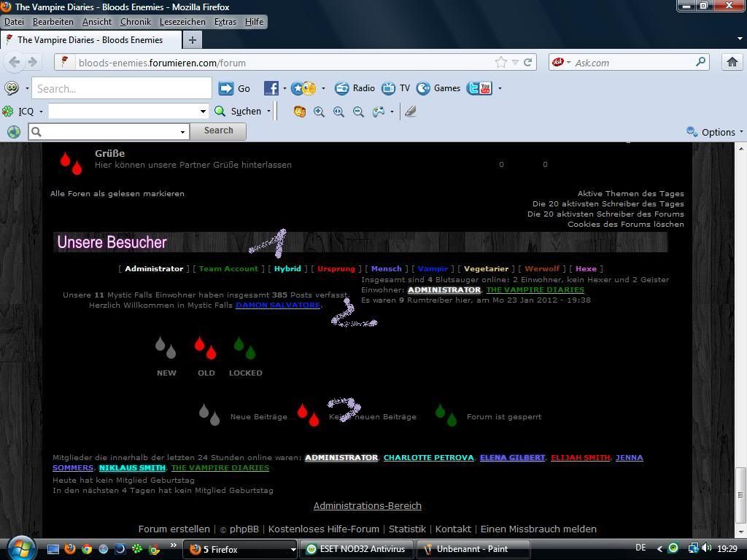Image resolution: width=747 pixels, height=560 pixels.
Task: Open a new tab with plus button
Action: tap(193, 40)
